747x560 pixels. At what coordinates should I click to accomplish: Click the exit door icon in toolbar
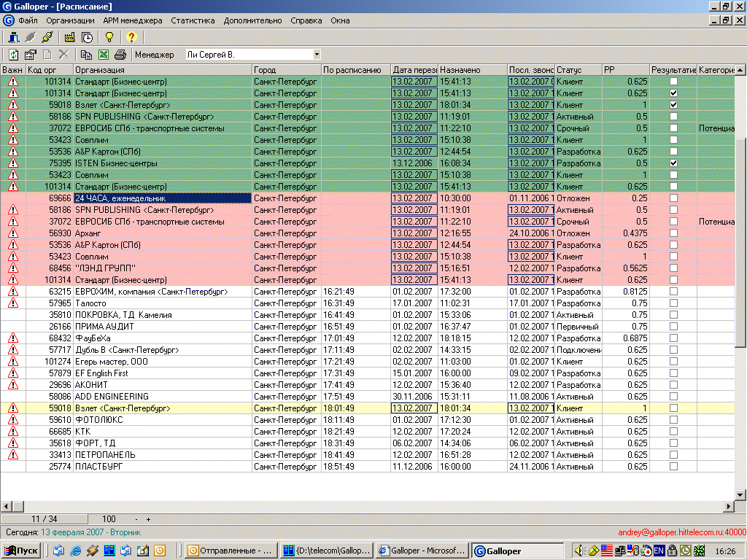click(x=14, y=37)
